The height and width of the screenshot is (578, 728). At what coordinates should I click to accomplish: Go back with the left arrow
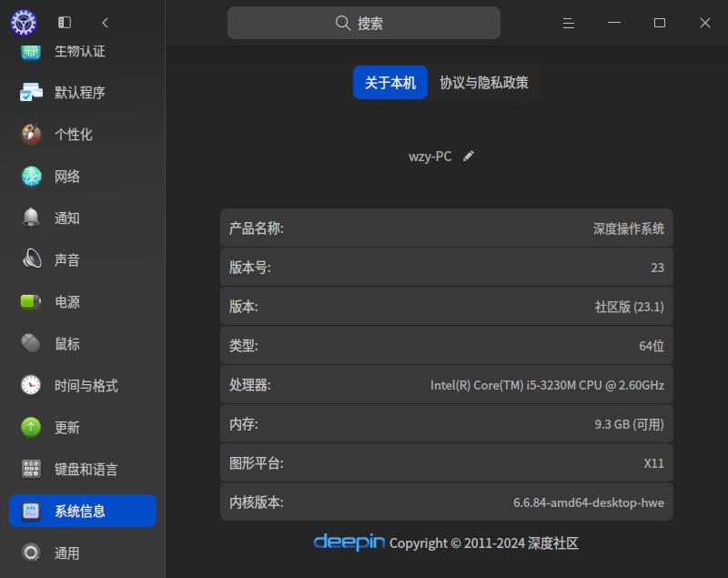pos(105,22)
